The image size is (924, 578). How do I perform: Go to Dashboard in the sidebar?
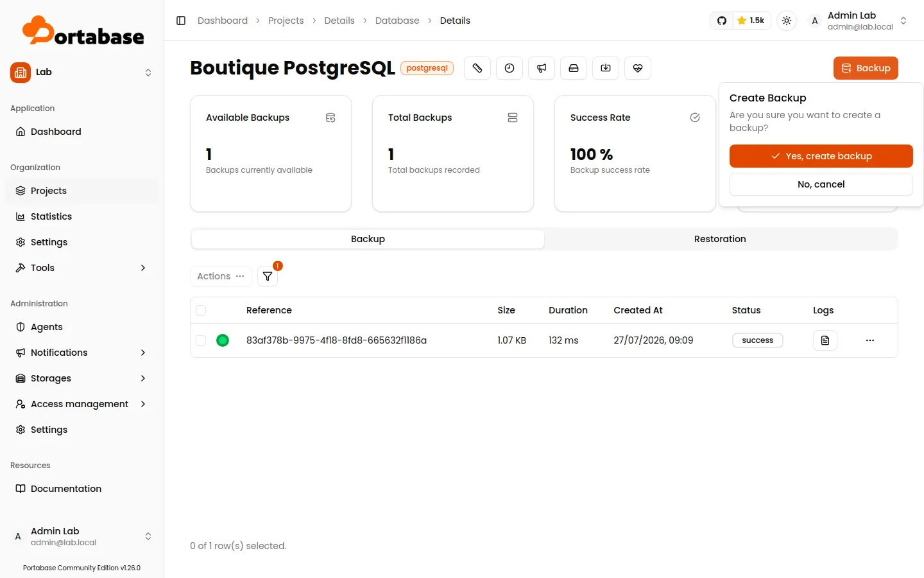[81, 132]
